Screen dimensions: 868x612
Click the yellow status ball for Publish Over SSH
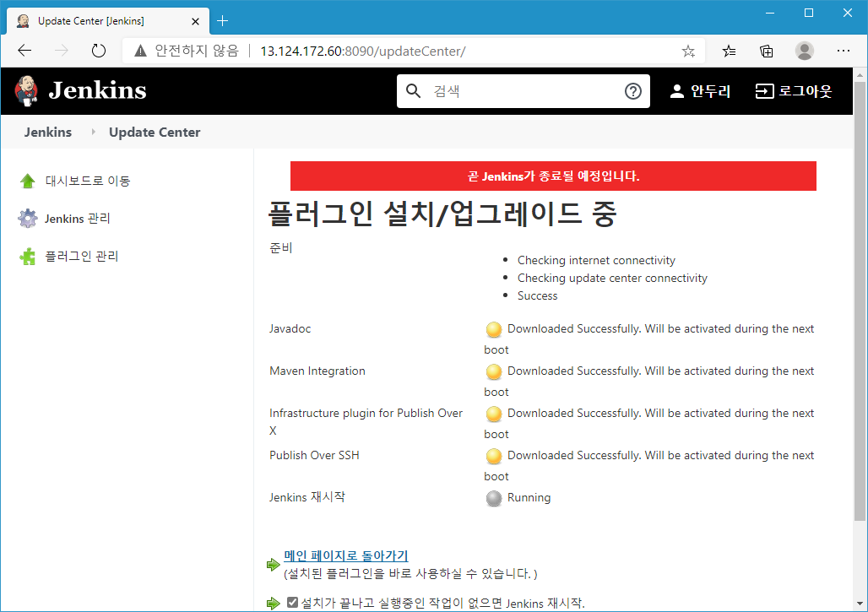click(x=493, y=456)
